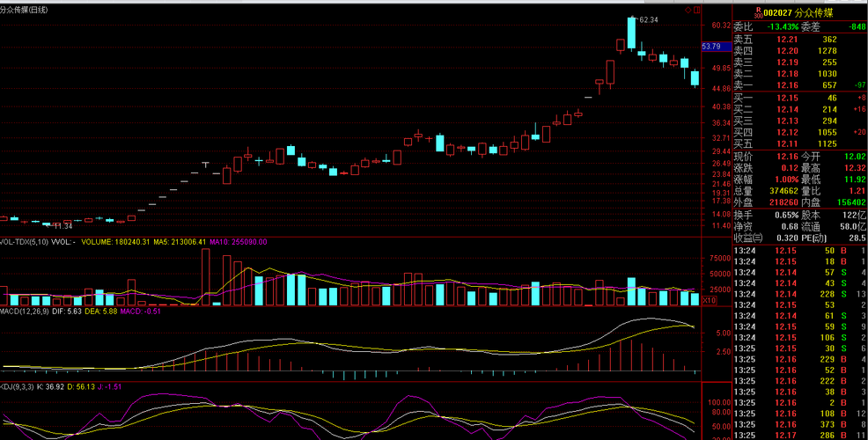868x440 pixels.
Task: Select the 买二 12.14 bid row
Action: point(799,110)
